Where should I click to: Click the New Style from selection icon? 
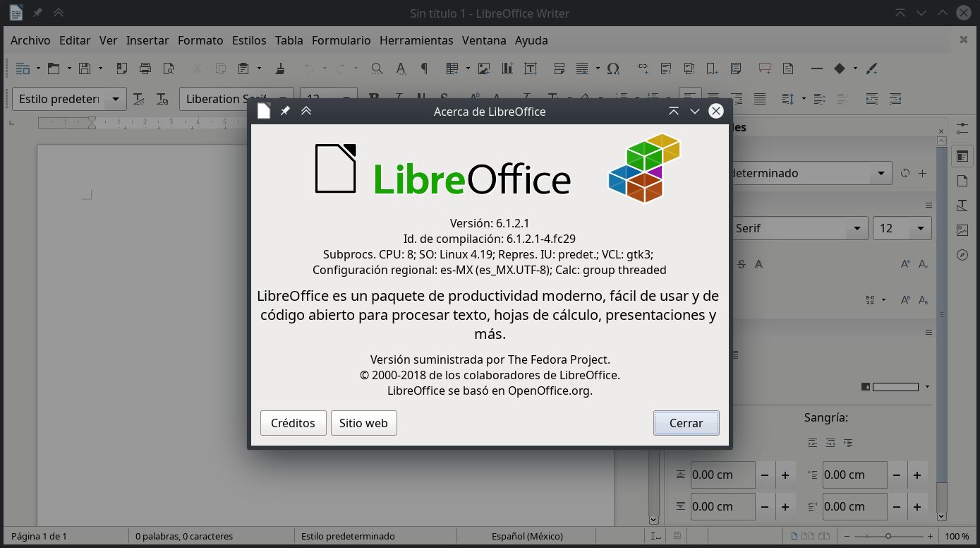point(162,99)
